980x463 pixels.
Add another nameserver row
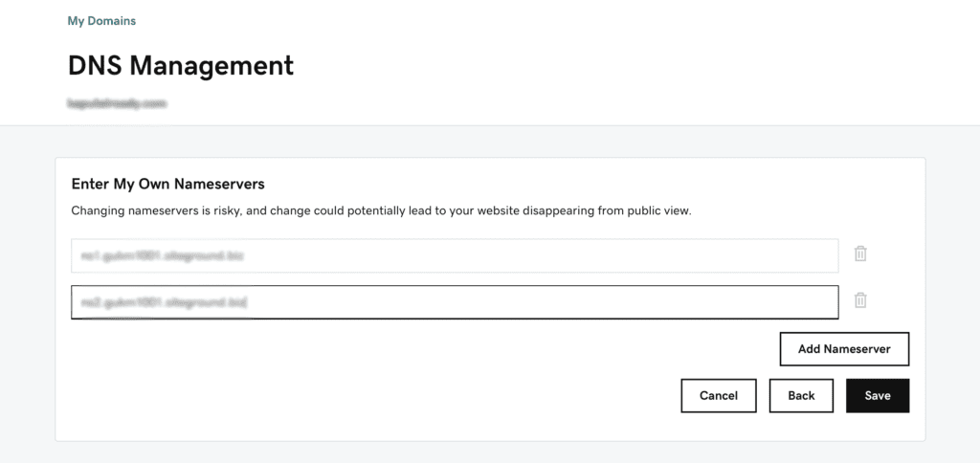(844, 348)
